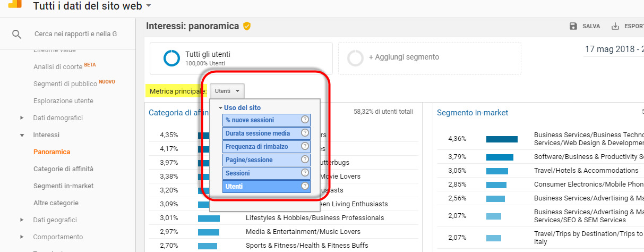Click Categoria di affinità panel title
This screenshot has height=252, width=644.
[179, 112]
